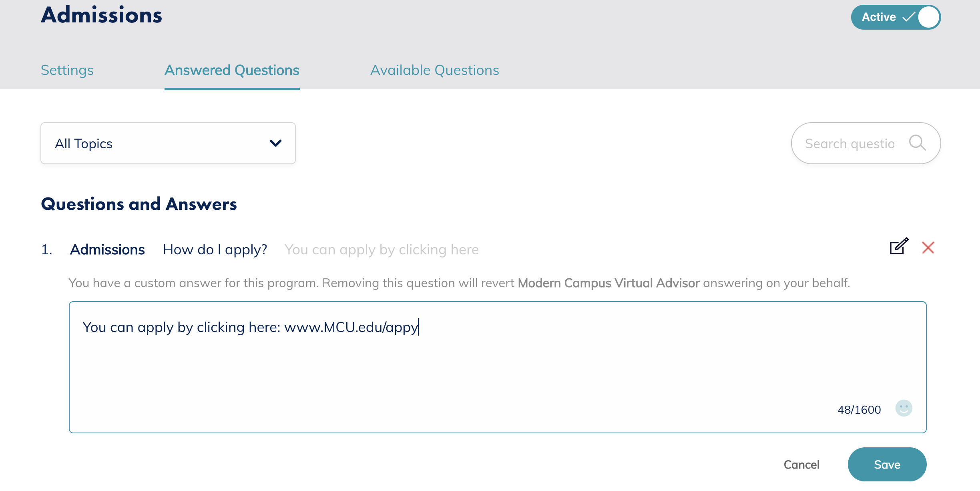Select the Answered Questions tab
The height and width of the screenshot is (491, 980).
[x=232, y=70]
